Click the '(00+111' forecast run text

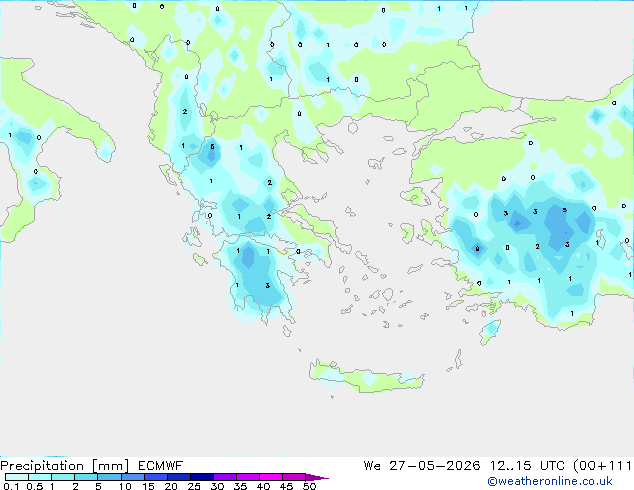coord(602,466)
